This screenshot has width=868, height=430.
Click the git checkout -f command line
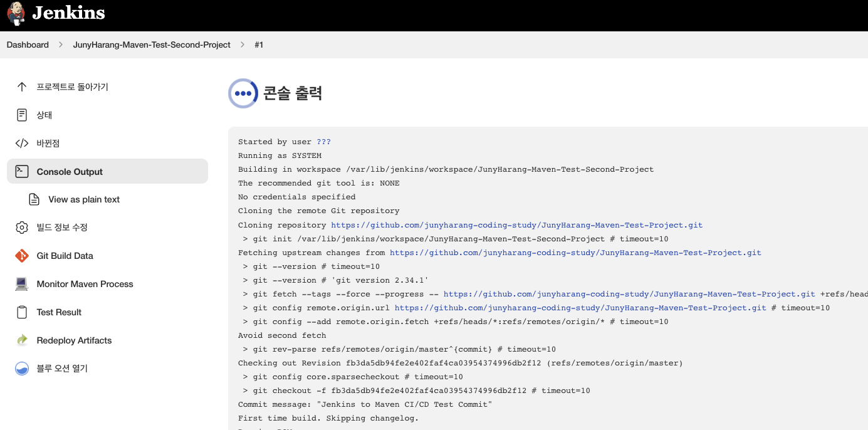pyautogui.click(x=416, y=391)
